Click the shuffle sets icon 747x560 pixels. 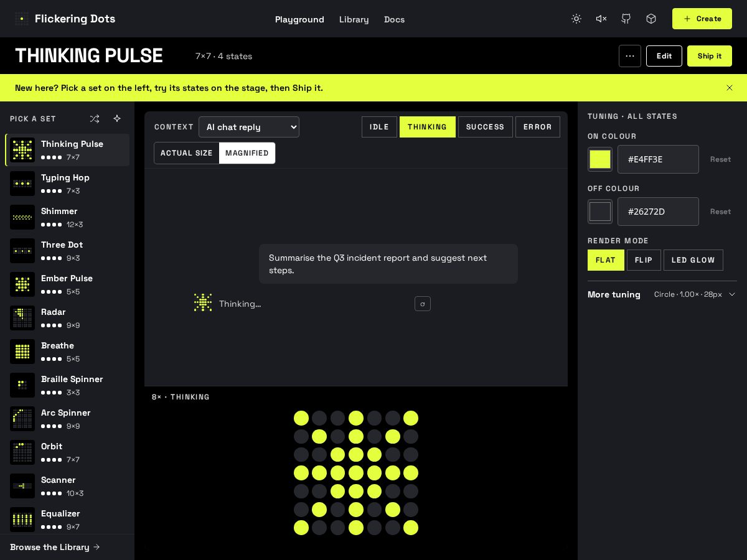[95, 118]
